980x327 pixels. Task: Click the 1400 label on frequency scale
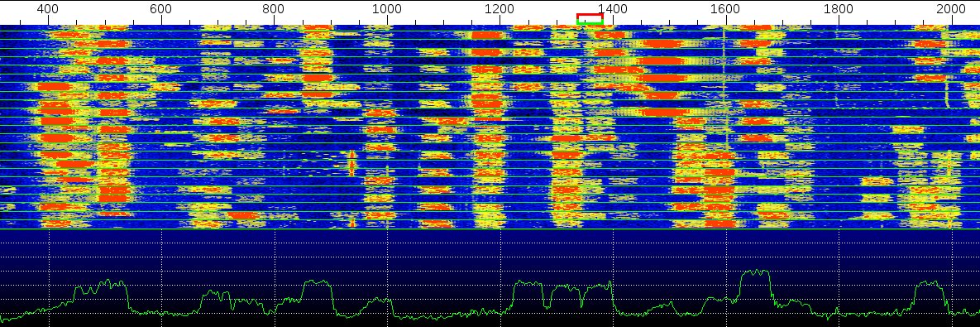[x=613, y=9]
